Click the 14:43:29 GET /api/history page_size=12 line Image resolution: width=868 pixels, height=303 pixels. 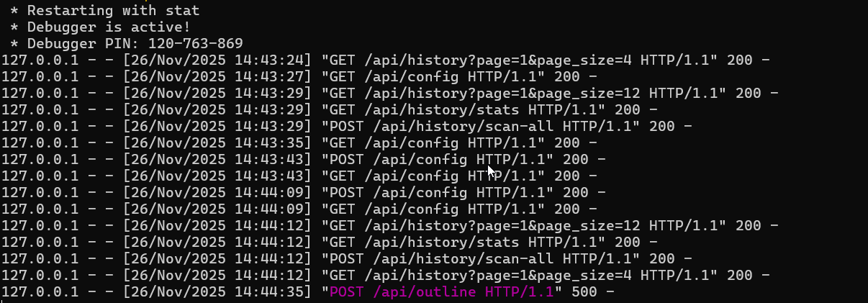(390, 93)
